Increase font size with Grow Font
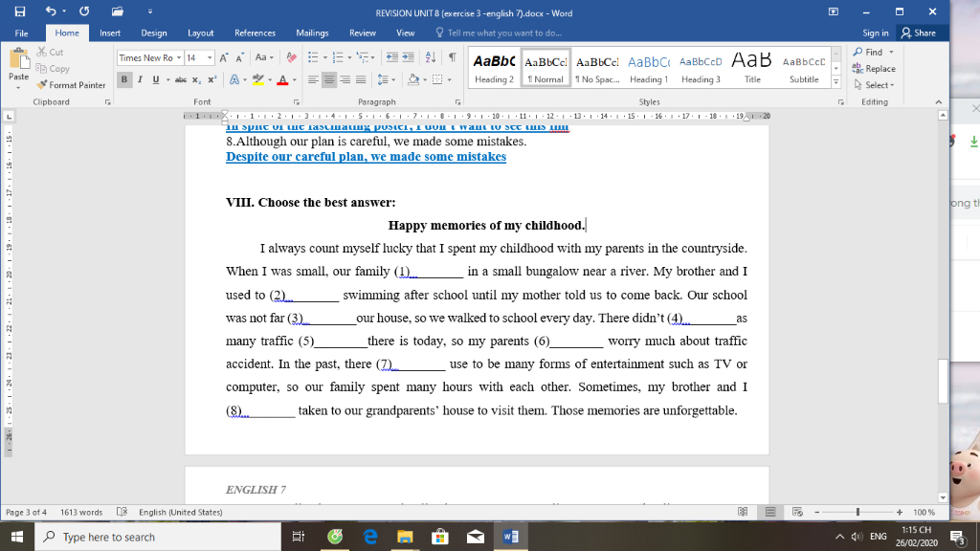Screen dimensions: 980x551 click(x=224, y=57)
